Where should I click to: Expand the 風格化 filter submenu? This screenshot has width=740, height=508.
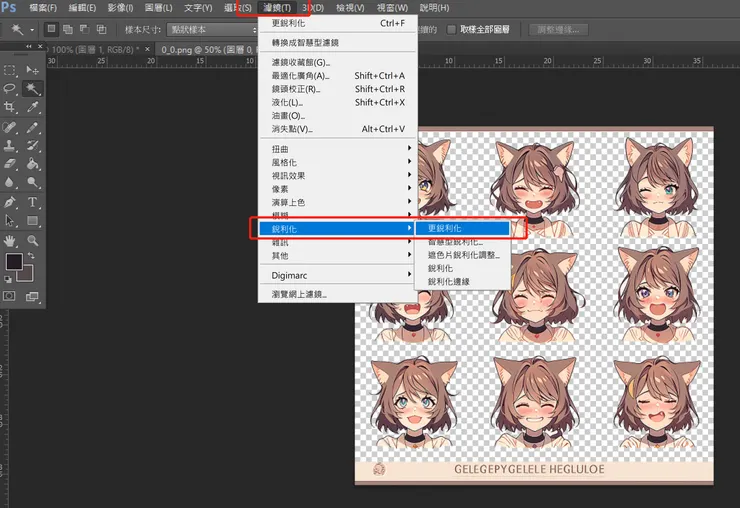click(x=337, y=162)
